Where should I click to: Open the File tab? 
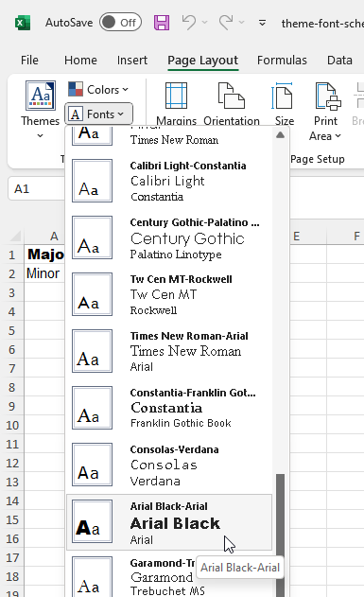[x=29, y=61]
